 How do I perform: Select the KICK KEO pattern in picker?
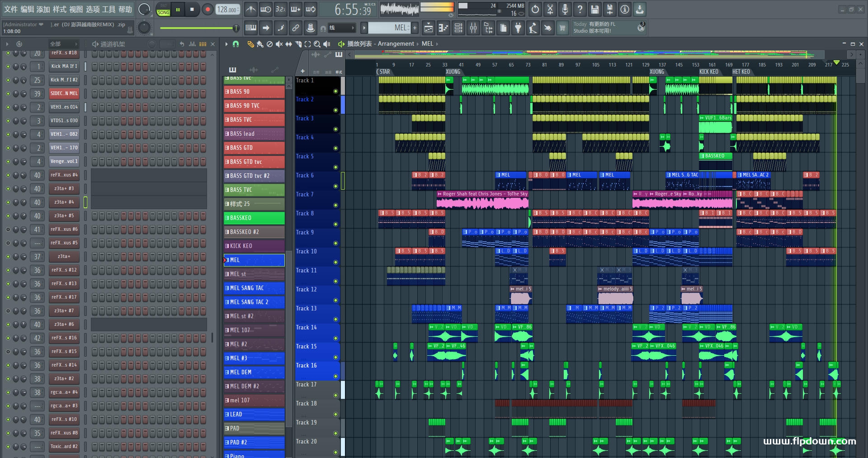coord(254,246)
